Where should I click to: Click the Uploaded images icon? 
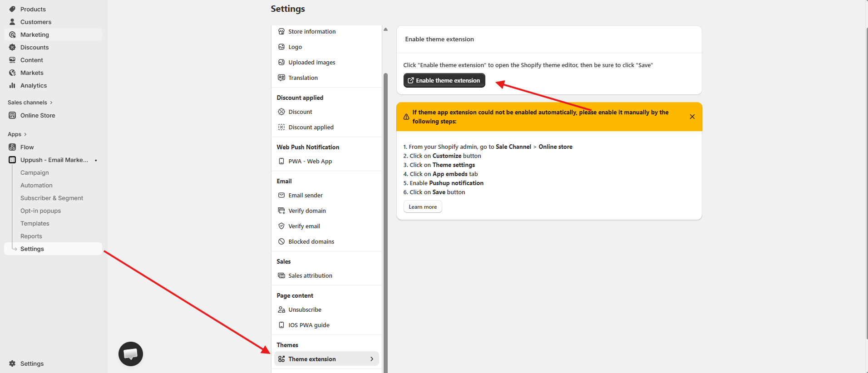pos(281,62)
